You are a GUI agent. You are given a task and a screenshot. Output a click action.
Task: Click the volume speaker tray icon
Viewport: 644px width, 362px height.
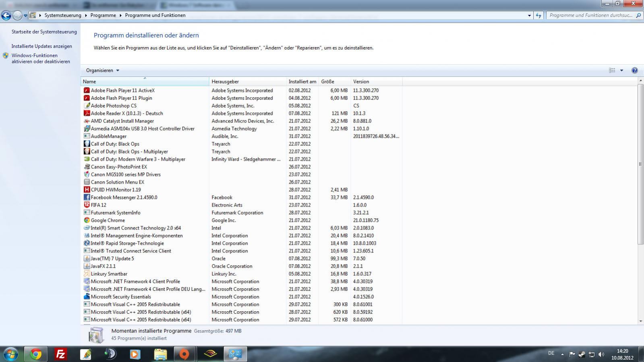click(x=601, y=354)
